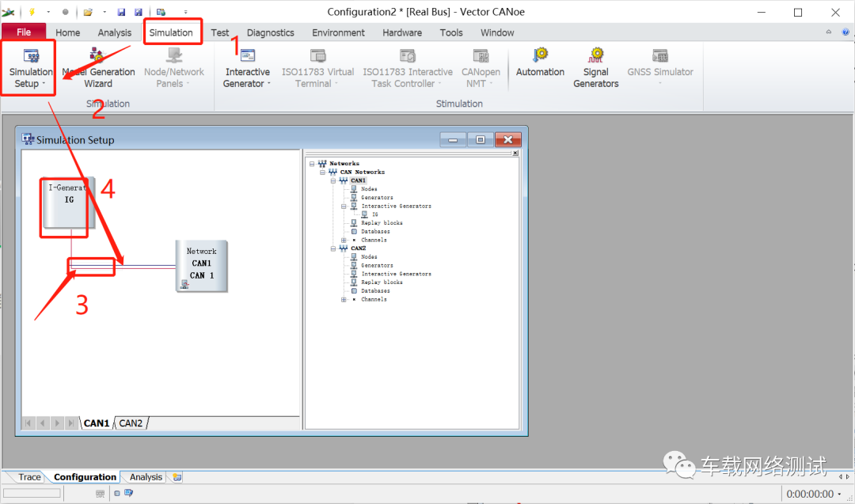The width and height of the screenshot is (855, 504).
Task: Open the Hardware ribbon tab
Action: click(x=402, y=32)
